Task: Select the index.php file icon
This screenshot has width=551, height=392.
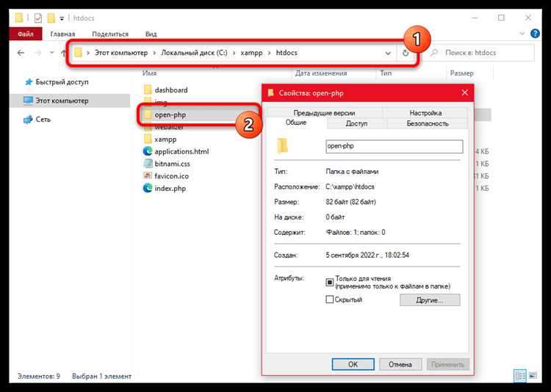Action: (148, 188)
